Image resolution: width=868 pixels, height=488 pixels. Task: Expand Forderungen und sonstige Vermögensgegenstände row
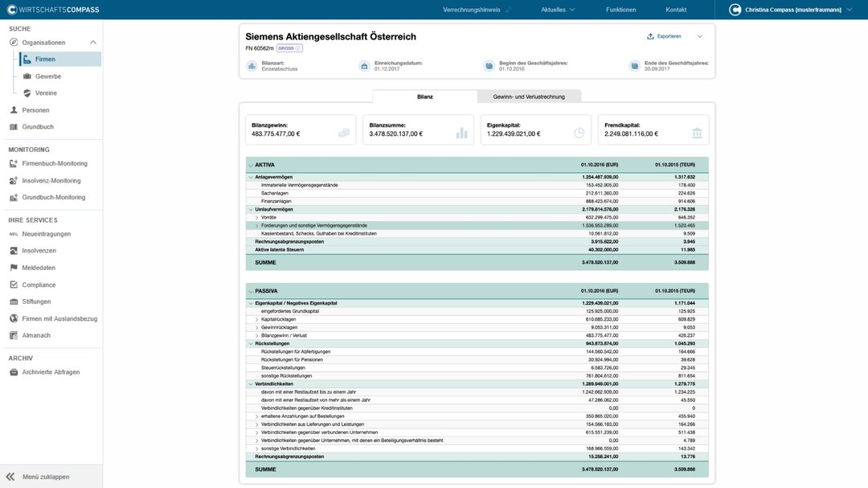(257, 225)
